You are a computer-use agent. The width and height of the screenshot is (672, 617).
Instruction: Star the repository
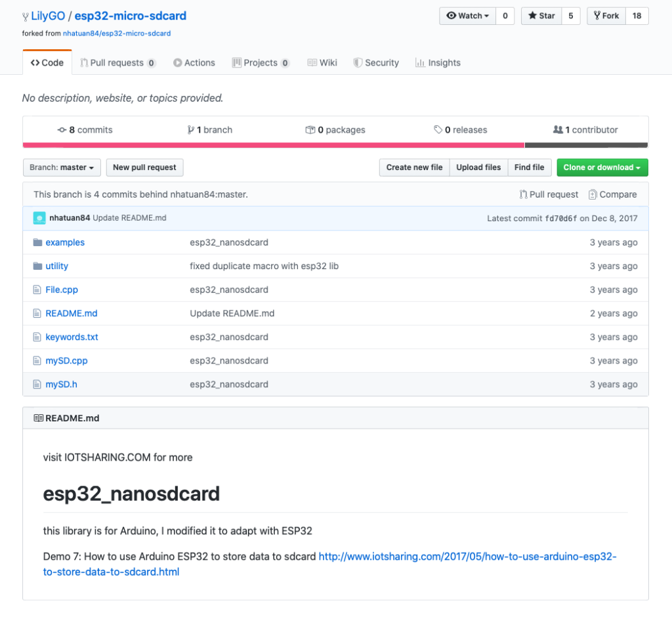541,16
